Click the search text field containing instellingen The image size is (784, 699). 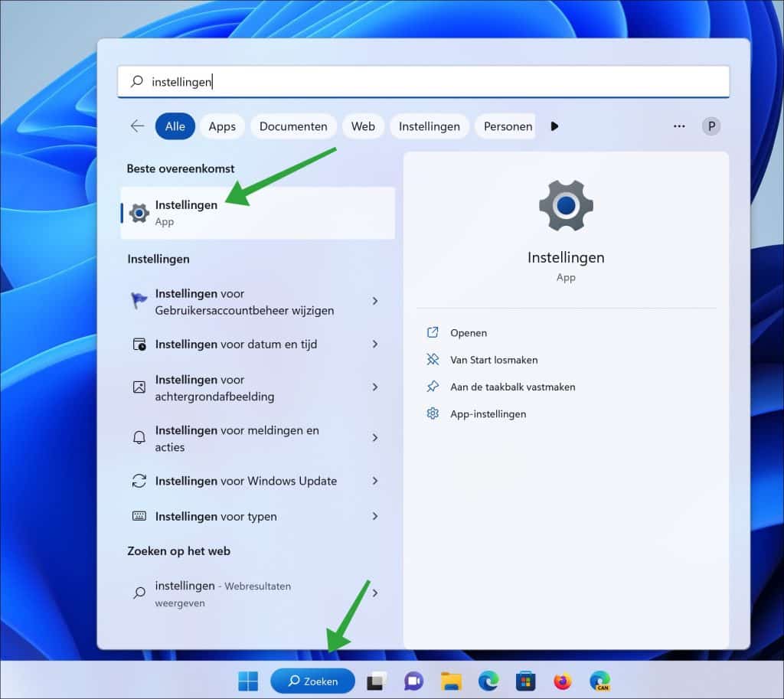pos(423,81)
